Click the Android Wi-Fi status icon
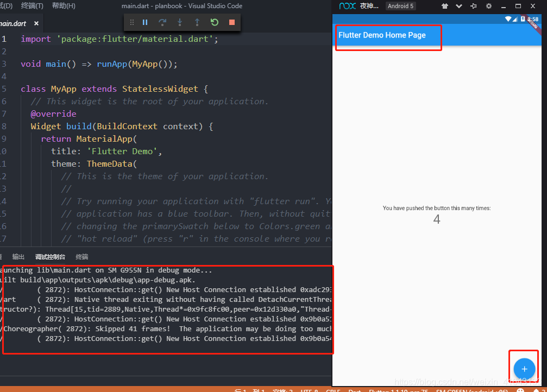 click(508, 19)
